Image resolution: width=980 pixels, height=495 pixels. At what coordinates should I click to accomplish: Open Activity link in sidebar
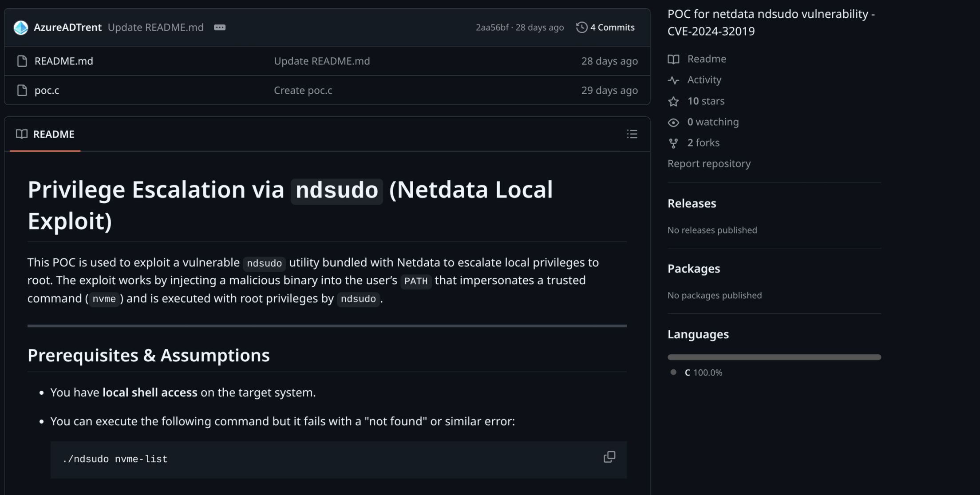pyautogui.click(x=704, y=80)
